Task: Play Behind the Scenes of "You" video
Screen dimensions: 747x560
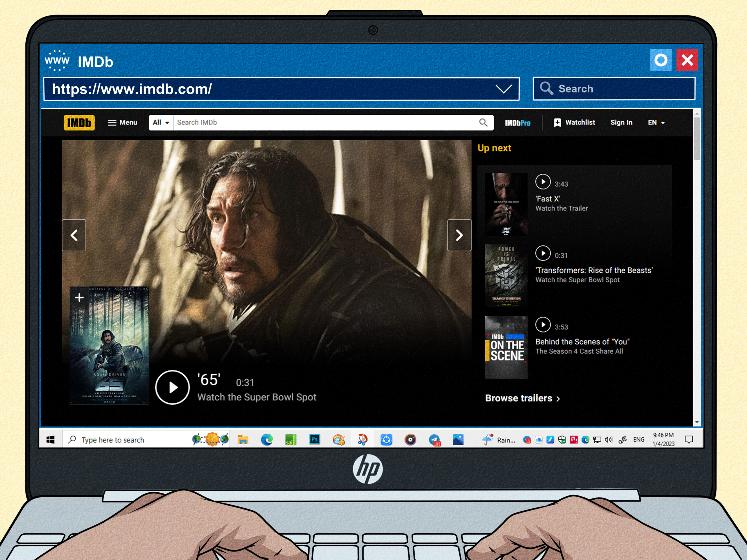Action: (543, 325)
